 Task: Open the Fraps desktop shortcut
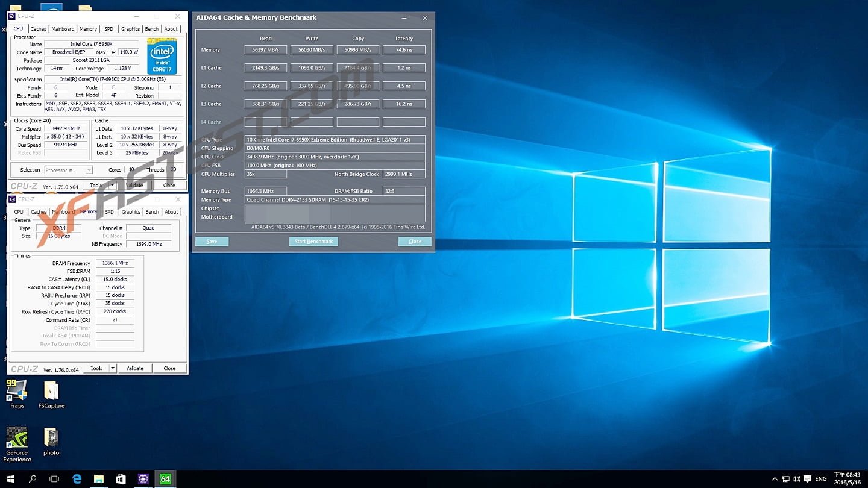pos(17,392)
